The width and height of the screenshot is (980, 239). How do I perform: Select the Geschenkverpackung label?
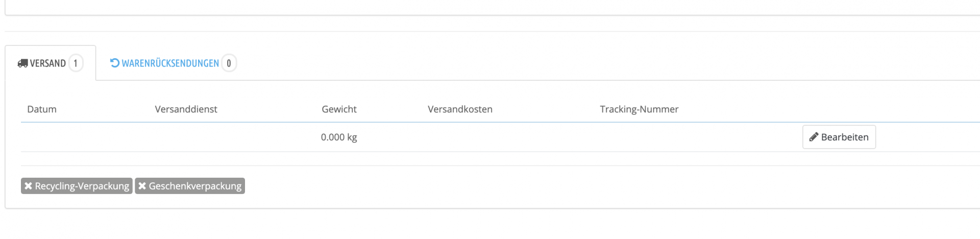(190, 186)
